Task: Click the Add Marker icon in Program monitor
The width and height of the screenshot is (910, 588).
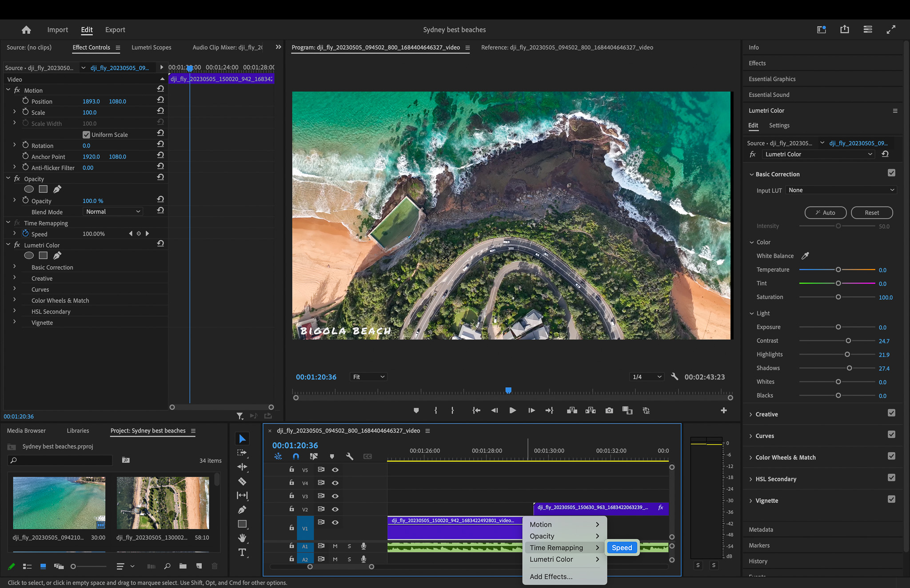Action: (x=416, y=410)
